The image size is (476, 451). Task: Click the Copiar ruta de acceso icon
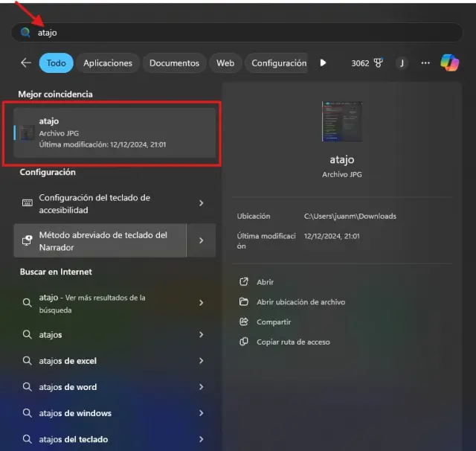[x=243, y=342]
